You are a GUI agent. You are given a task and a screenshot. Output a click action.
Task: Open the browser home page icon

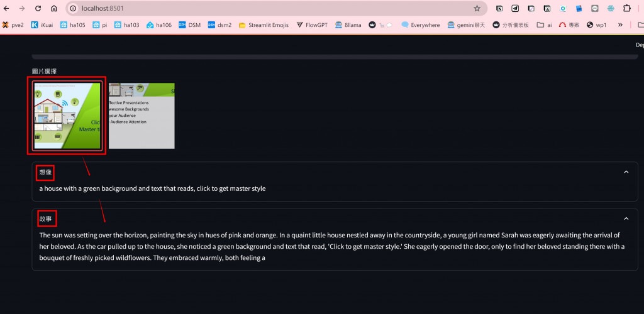[54, 8]
